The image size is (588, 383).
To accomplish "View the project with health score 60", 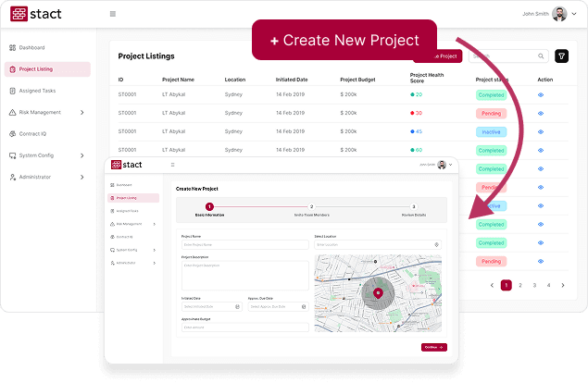I will (541, 150).
